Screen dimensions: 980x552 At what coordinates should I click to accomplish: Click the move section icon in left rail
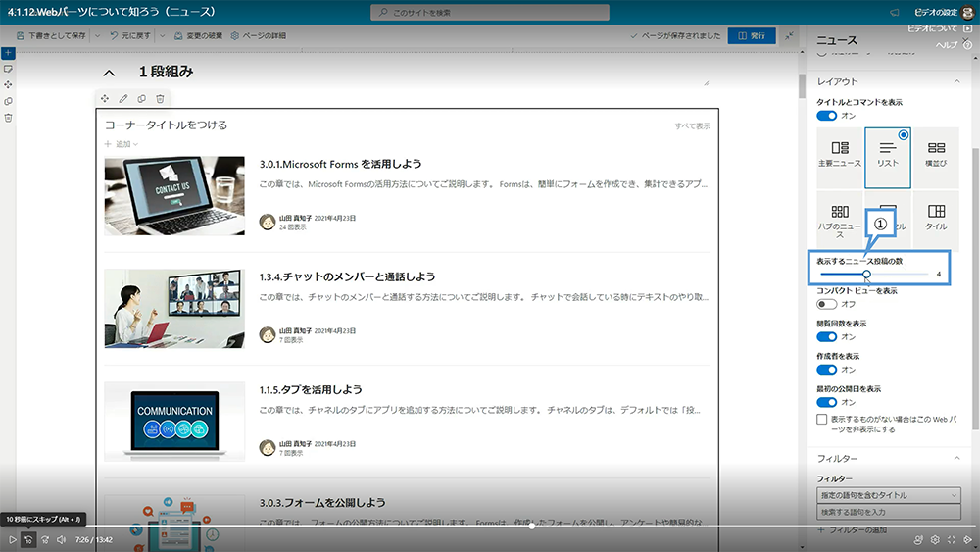pyautogui.click(x=8, y=84)
